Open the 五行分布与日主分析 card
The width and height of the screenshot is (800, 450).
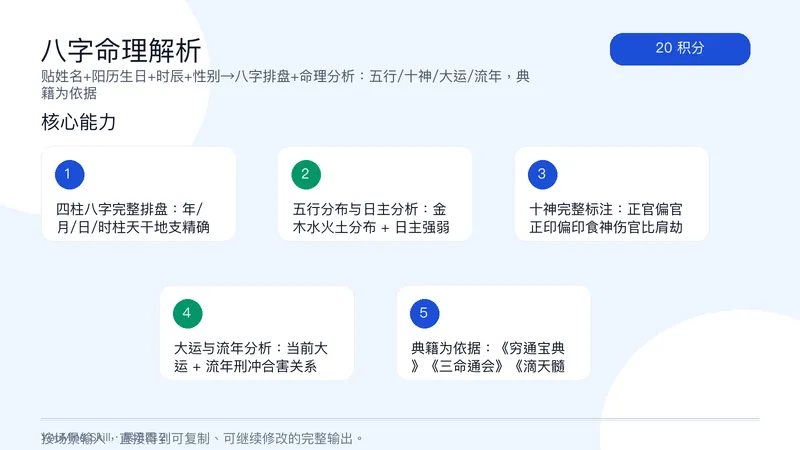click(375, 194)
